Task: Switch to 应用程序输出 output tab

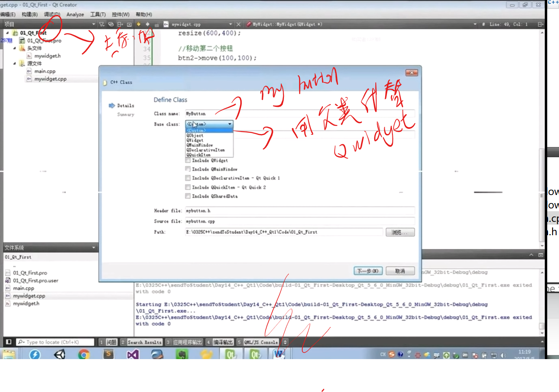Action: pos(184,342)
